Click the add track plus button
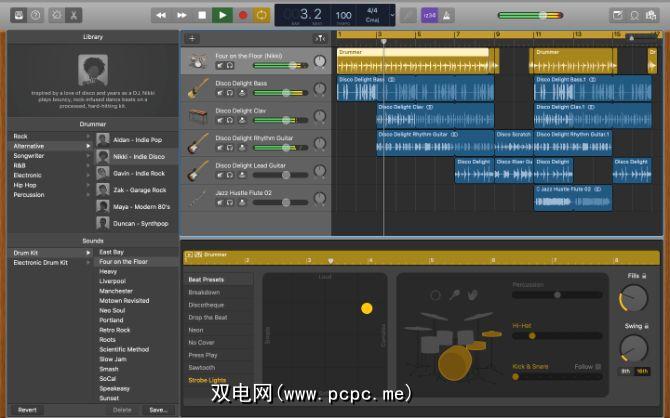The image size is (670, 418). click(192, 38)
